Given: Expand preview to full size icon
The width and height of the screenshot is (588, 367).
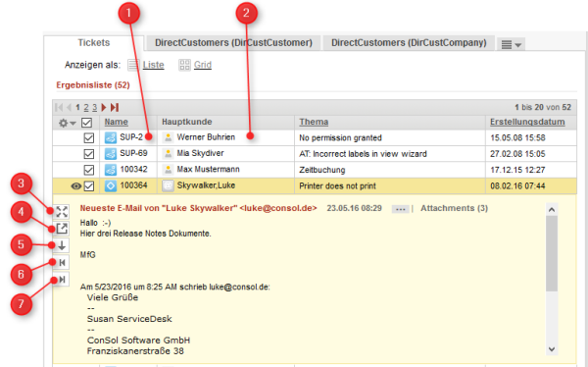Looking at the screenshot, I should pyautogui.click(x=62, y=212).
